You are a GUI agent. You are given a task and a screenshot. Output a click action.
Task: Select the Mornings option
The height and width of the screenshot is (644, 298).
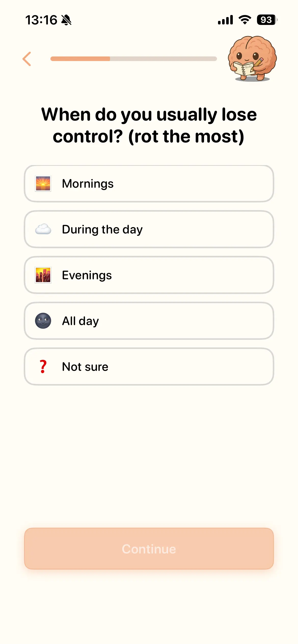[x=149, y=184]
